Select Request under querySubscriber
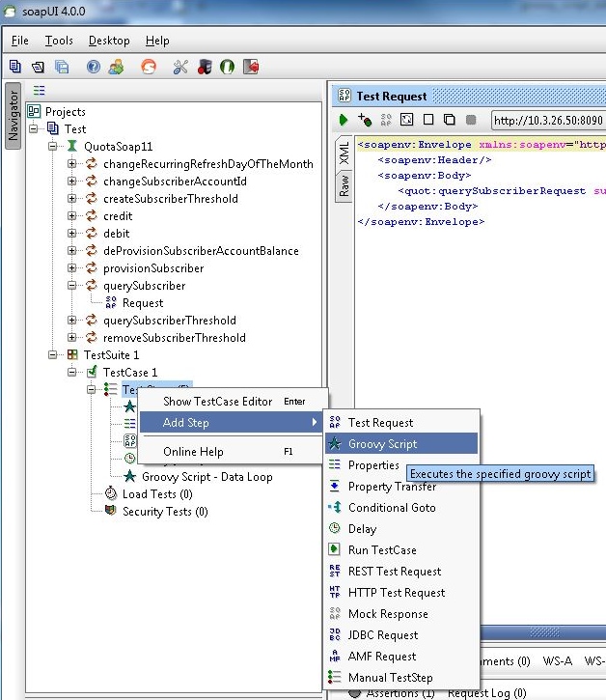The width and height of the screenshot is (606, 700). click(143, 303)
